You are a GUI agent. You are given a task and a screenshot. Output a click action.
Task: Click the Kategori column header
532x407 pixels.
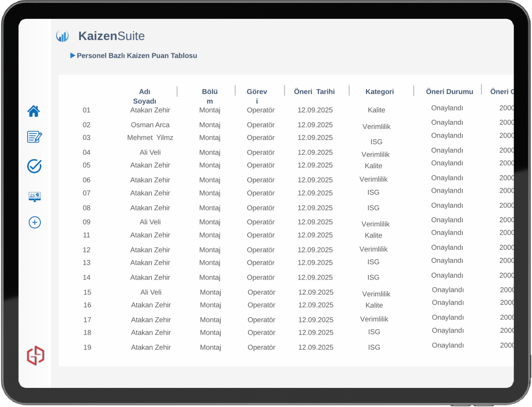379,92
